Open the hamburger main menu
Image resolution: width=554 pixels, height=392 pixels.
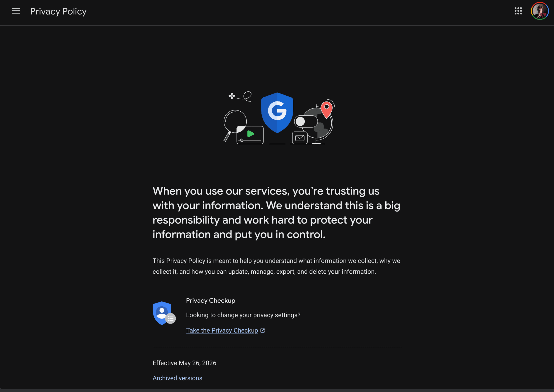(16, 11)
